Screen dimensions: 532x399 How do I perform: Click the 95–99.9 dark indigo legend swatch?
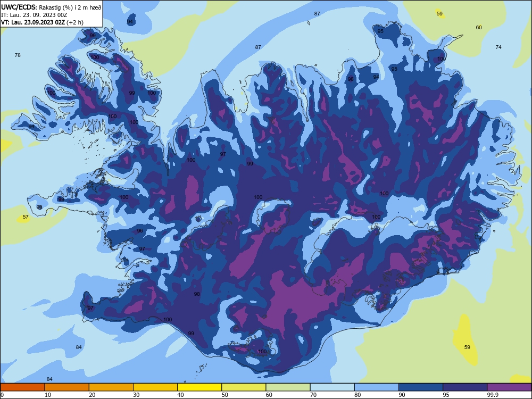(465, 387)
